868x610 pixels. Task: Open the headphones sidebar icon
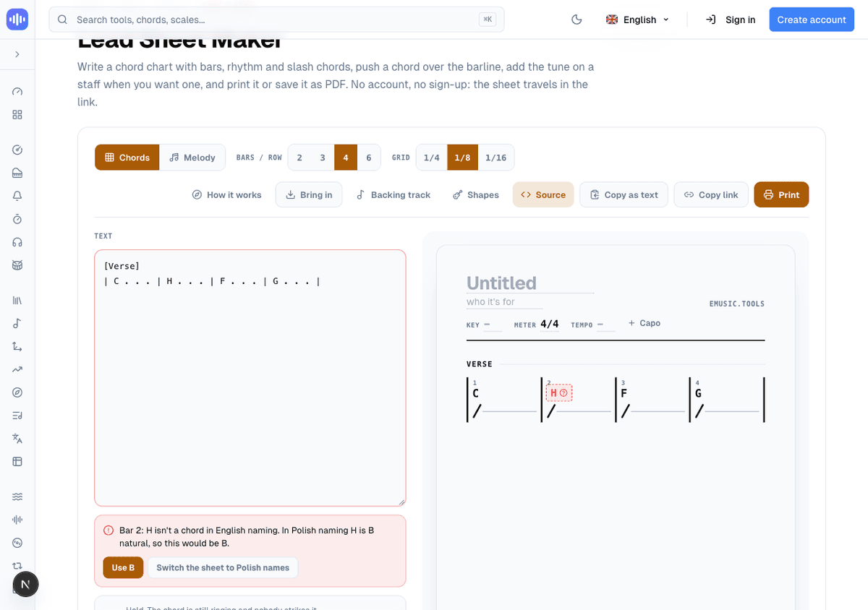(17, 242)
